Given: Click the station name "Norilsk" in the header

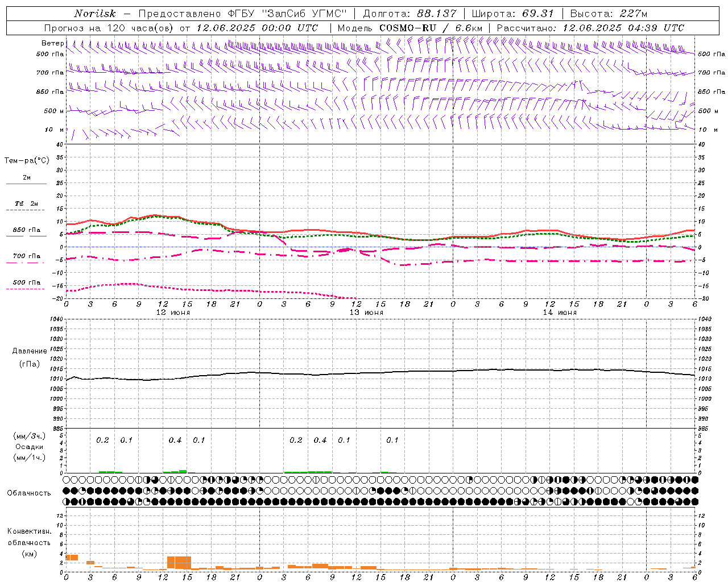Looking at the screenshot, I should click(95, 14).
